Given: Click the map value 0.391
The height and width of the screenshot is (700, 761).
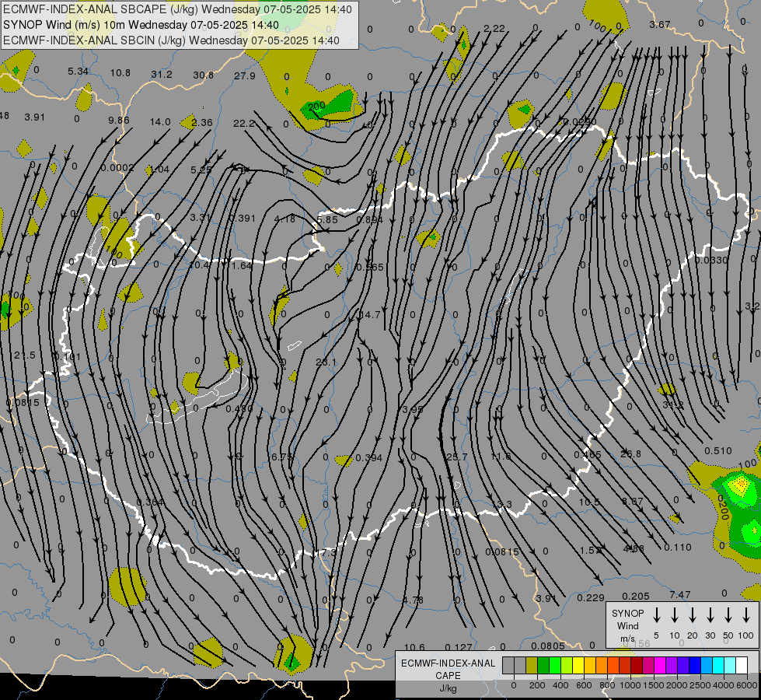Looking at the screenshot, I should [242, 218].
